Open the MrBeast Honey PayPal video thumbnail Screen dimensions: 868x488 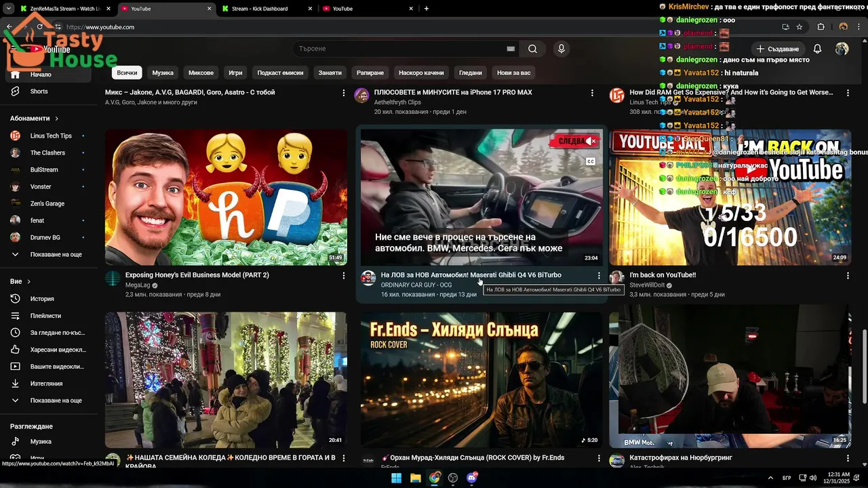226,197
